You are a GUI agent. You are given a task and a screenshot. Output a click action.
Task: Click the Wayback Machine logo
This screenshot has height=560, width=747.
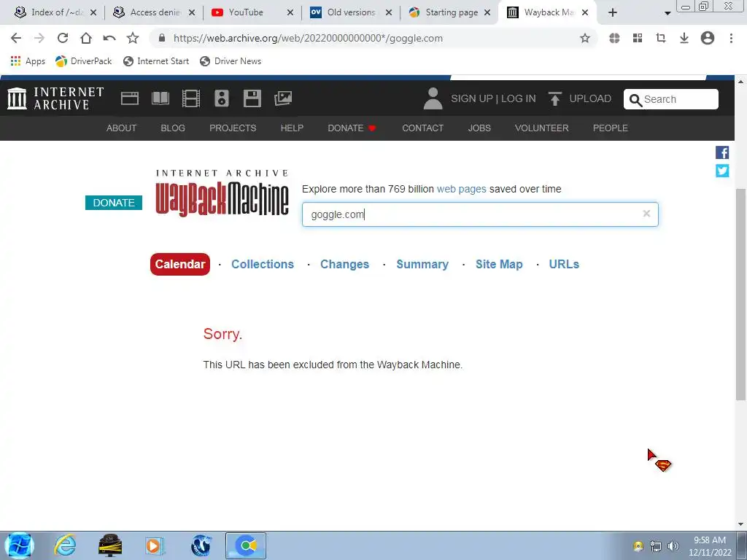[222, 192]
